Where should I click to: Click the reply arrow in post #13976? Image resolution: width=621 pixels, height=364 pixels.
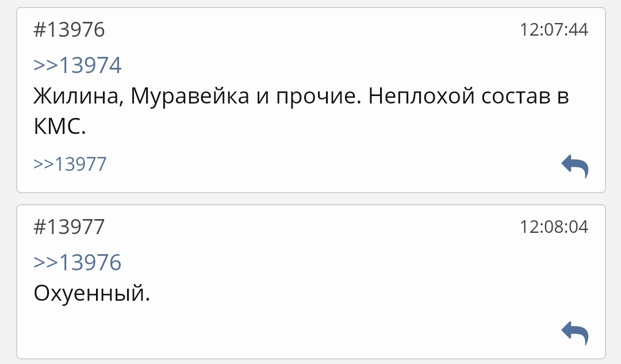tap(574, 166)
